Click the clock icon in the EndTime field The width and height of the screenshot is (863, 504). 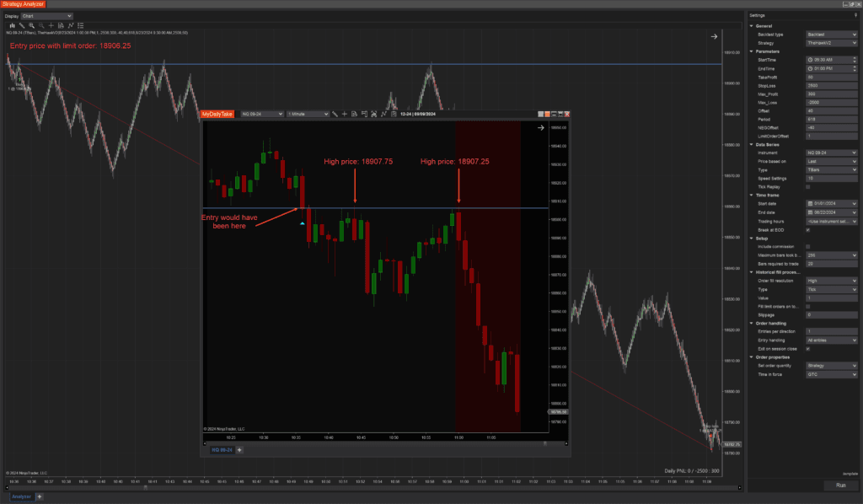810,69
